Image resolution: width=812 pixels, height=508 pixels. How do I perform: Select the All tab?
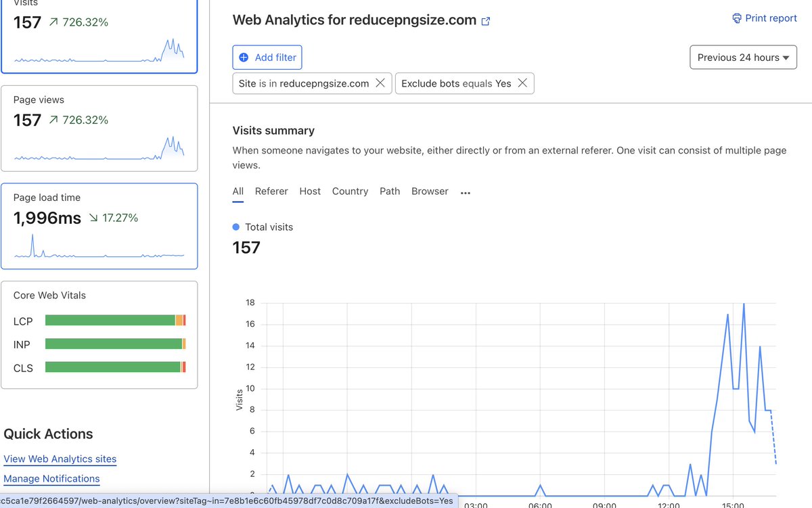click(x=238, y=191)
